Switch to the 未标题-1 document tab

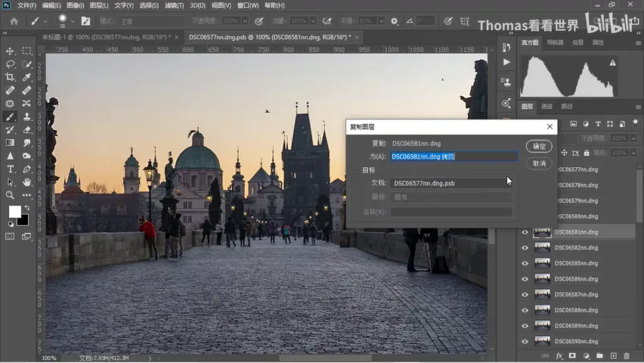[x=107, y=37]
